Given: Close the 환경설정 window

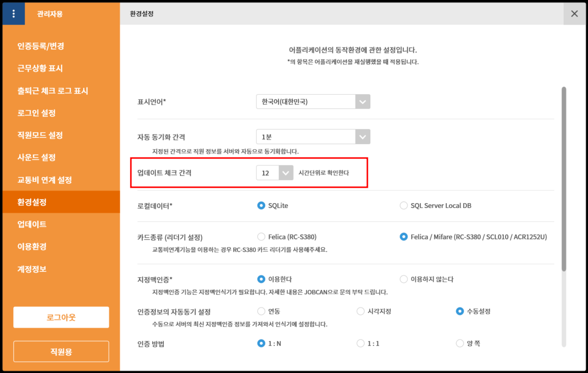Looking at the screenshot, I should point(574,14).
